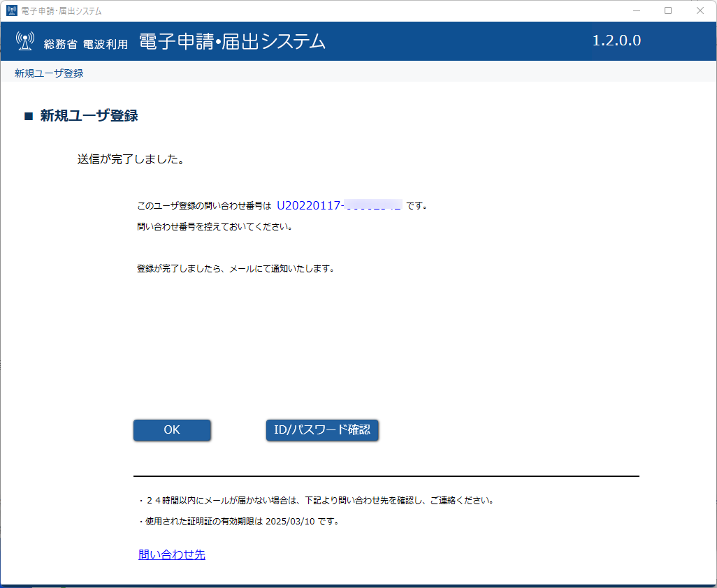Maximize the application window
The height and width of the screenshot is (588, 717).
point(668,10)
